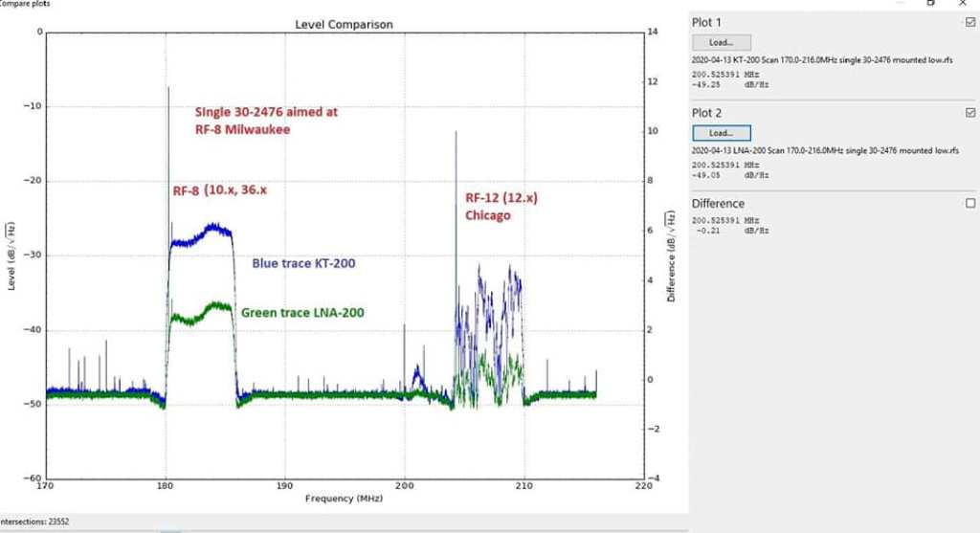980x533 pixels.
Task: Click the RF-8 (10.x, 36.x annotation
Action: coord(219,190)
